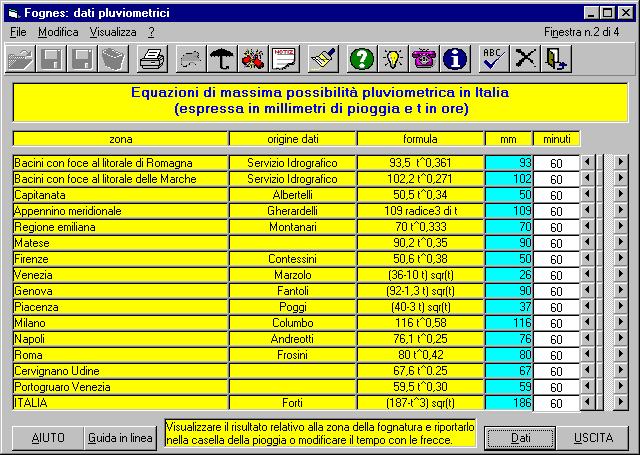Increase minutes for Roma with right arrow
Viewport: 640px width, 455px height.
[x=620, y=355]
